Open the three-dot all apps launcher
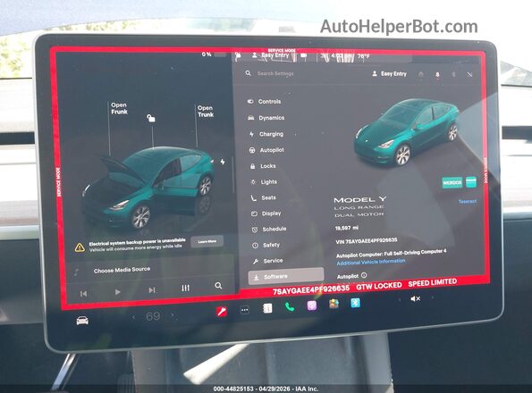The width and height of the screenshot is (532, 393). (245, 310)
